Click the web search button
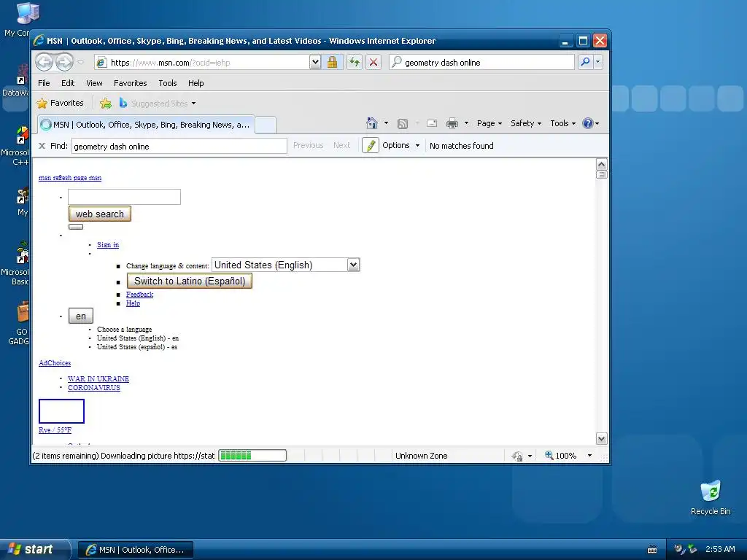747x560 pixels. pyautogui.click(x=99, y=214)
